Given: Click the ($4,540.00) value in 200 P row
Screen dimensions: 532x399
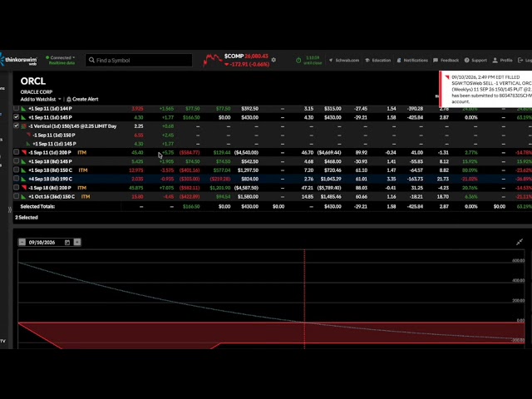Looking at the screenshot, I should (246, 153).
